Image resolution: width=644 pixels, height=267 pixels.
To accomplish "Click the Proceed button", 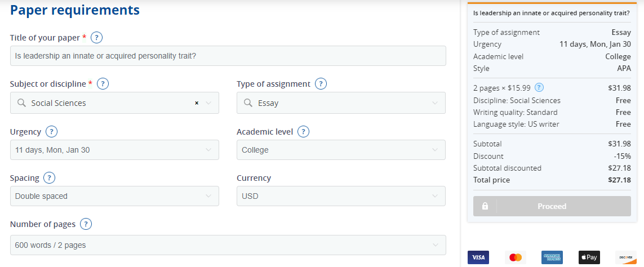I will click(x=552, y=206).
